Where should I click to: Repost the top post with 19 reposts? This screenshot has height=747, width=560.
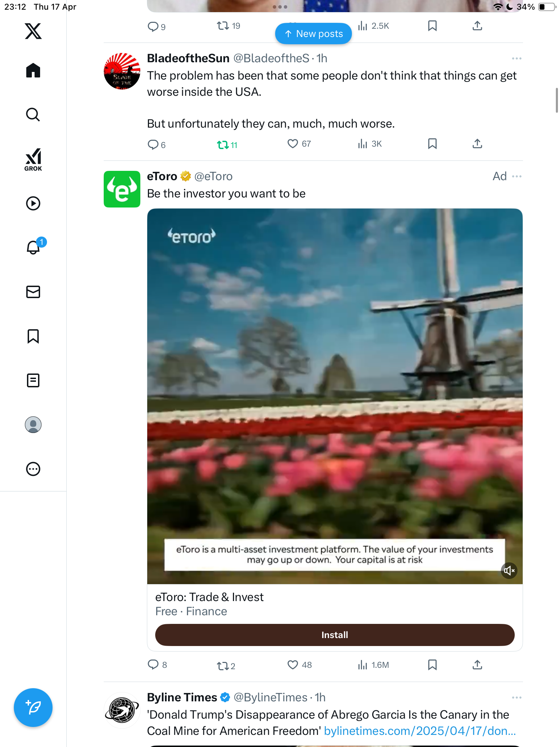pos(228,26)
